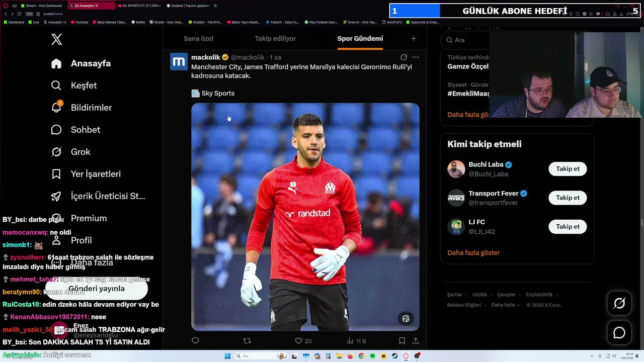The height and width of the screenshot is (362, 644).
Task: Follow LJ FC
Action: tap(568, 227)
